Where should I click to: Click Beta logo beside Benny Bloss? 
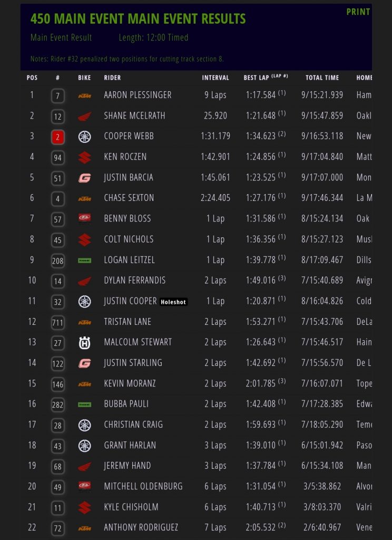(x=84, y=219)
